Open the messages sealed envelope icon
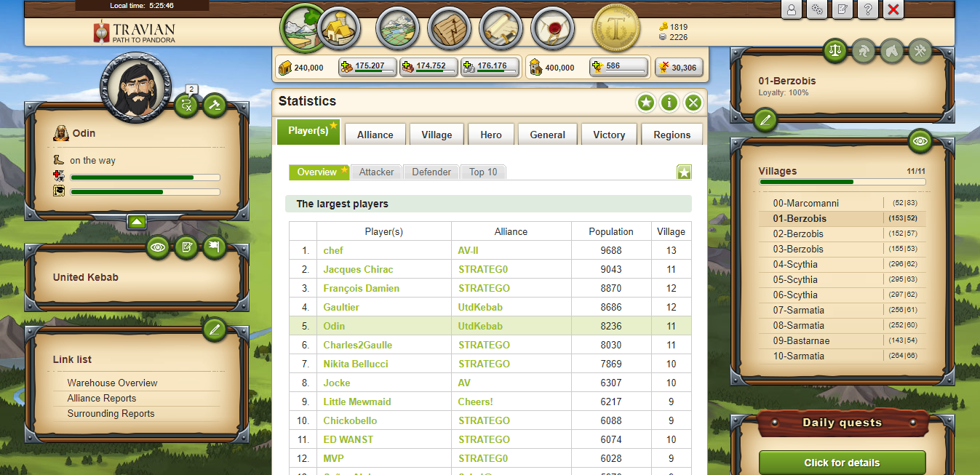 (x=553, y=28)
